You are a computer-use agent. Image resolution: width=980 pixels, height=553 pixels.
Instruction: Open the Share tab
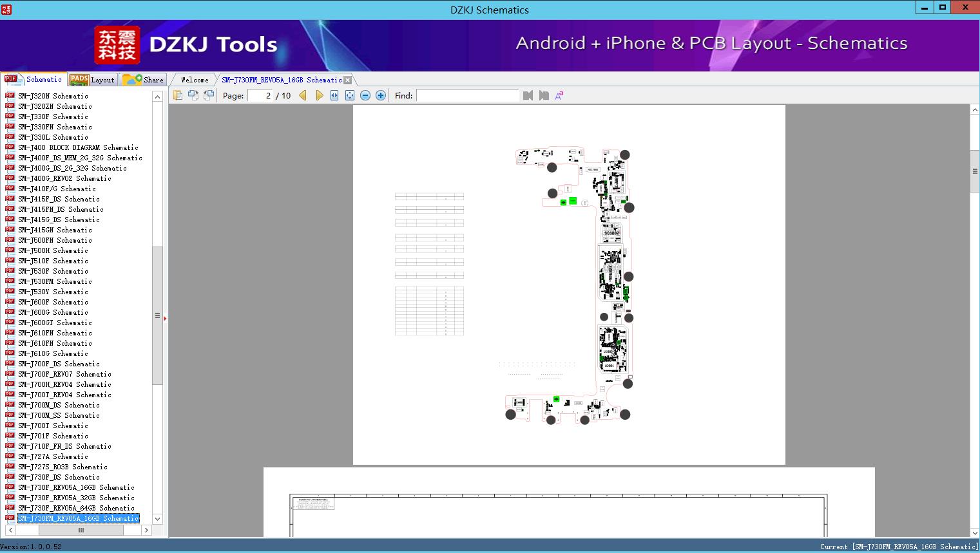tap(143, 80)
